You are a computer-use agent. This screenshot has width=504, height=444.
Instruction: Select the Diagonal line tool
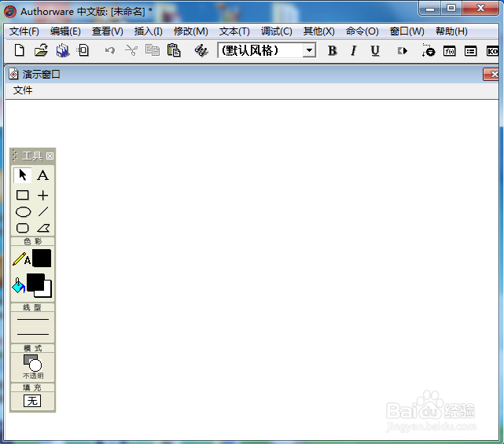point(43,211)
